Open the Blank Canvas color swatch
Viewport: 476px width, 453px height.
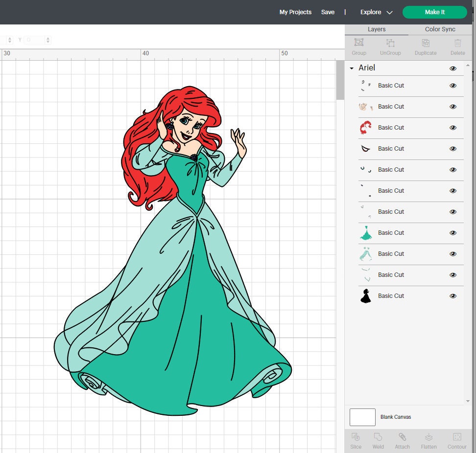click(362, 417)
